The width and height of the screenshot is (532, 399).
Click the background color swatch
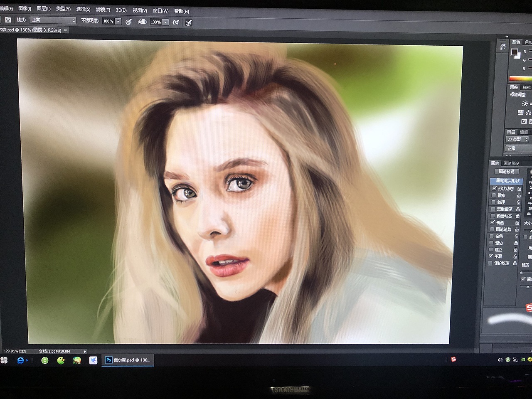pos(517,55)
